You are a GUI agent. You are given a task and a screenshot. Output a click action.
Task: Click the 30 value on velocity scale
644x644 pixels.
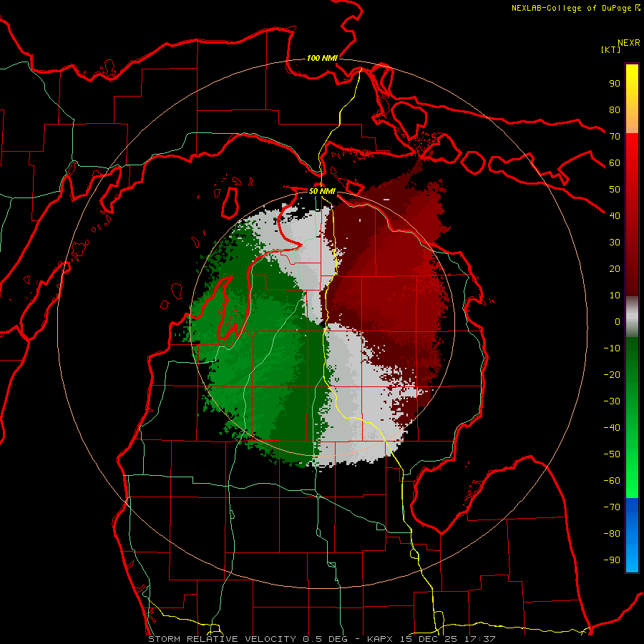(615, 243)
